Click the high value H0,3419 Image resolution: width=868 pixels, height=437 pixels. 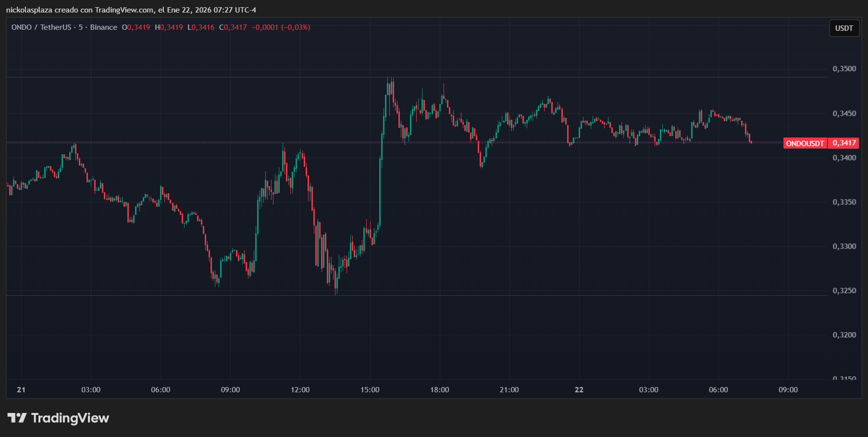(x=169, y=27)
